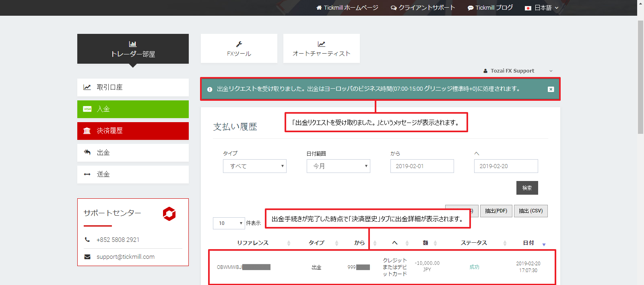Click the 2019-02-20 17:07:30 date cell
The image size is (644, 285).
pyautogui.click(x=528, y=267)
